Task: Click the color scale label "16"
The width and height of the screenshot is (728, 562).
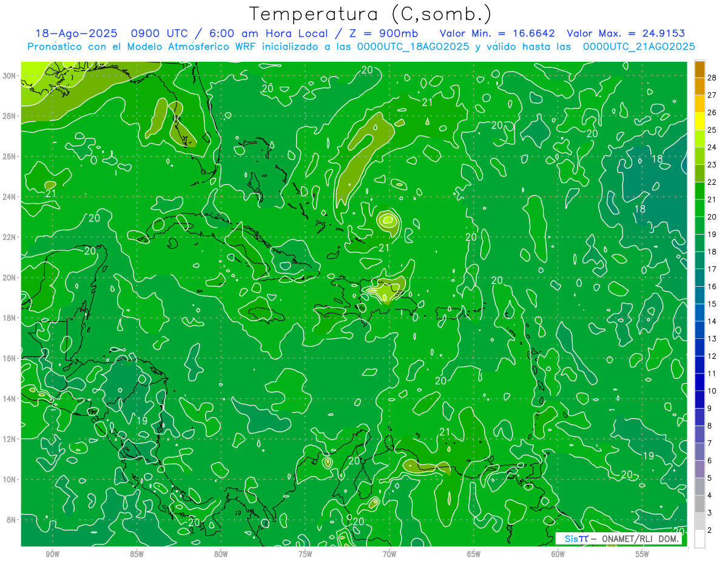Action: 712,286
